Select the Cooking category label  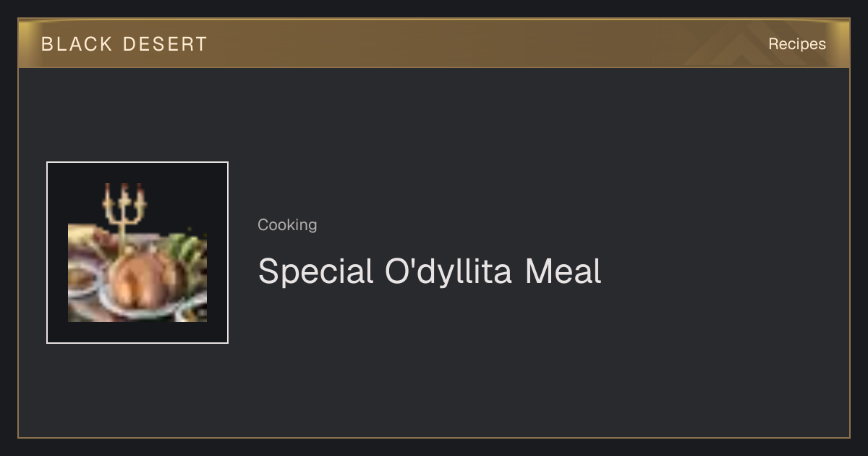coord(287,225)
